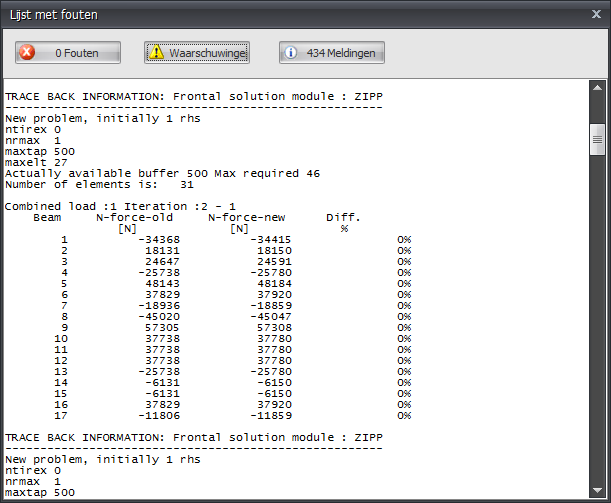
Task: Click 'Actually available buffer 500 Max required 46'
Action: pyautogui.click(x=162, y=173)
